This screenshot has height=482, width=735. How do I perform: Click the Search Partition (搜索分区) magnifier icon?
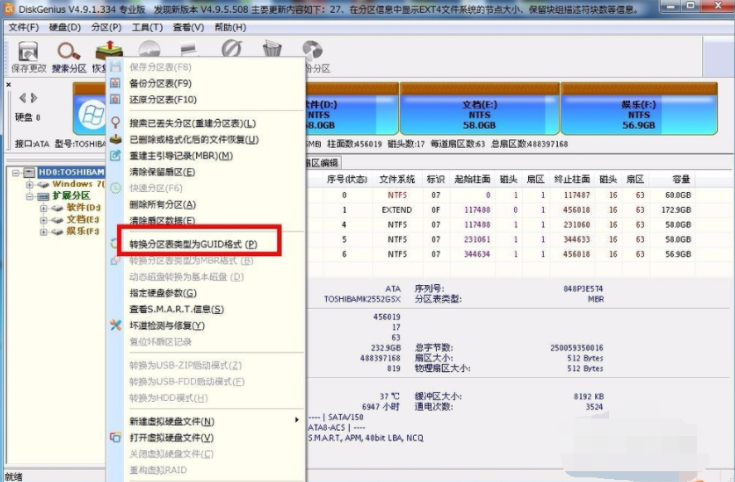coord(68,51)
